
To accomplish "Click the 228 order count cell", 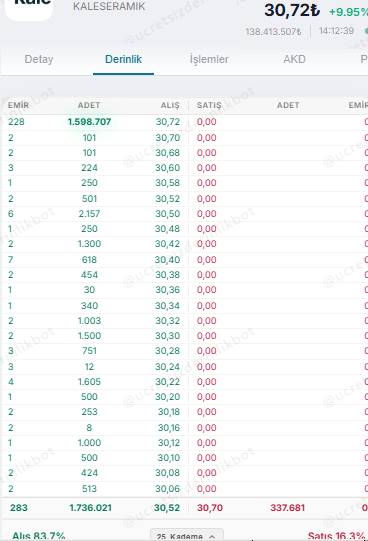I will 16,122.
